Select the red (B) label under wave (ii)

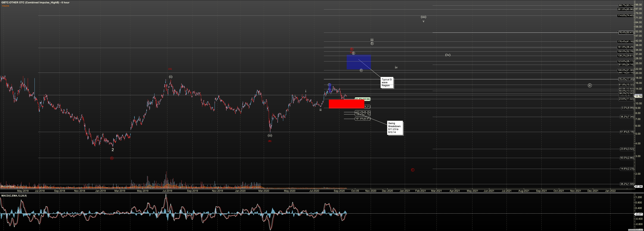coord(270,141)
